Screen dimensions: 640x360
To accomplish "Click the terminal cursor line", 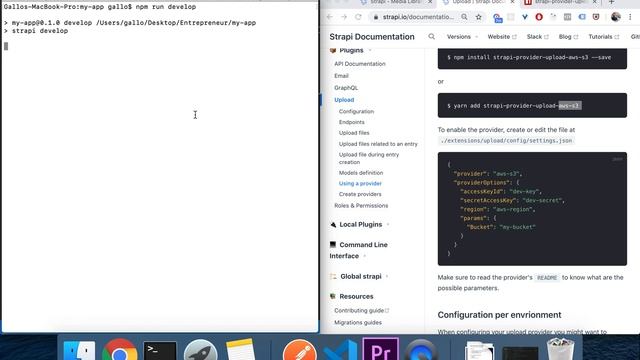I will pyautogui.click(x=6, y=46).
